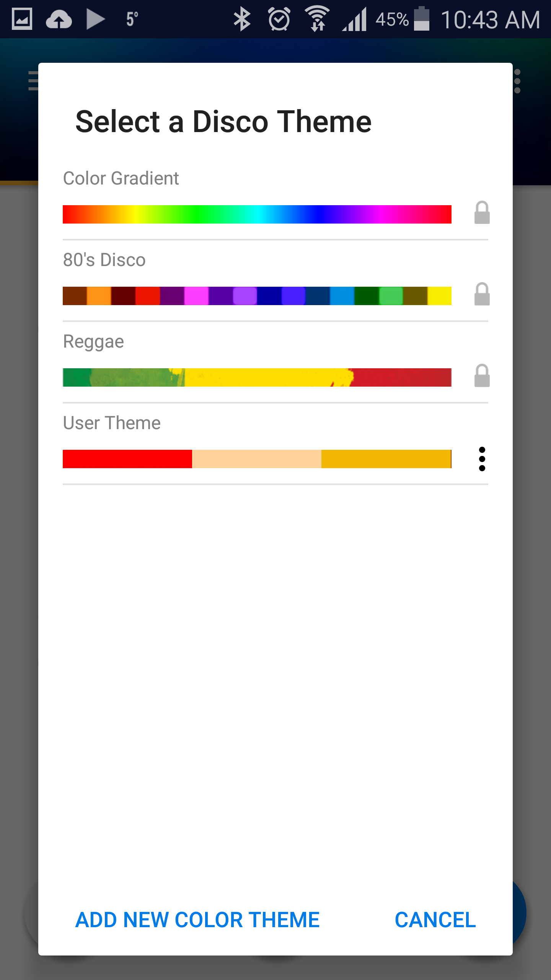Tap the battery indicator icon
Image resolution: width=551 pixels, height=980 pixels.
coord(422,19)
